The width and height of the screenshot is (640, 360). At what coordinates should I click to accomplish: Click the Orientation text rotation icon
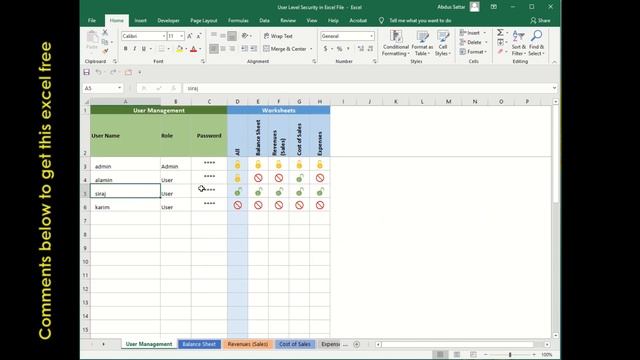tap(245, 36)
